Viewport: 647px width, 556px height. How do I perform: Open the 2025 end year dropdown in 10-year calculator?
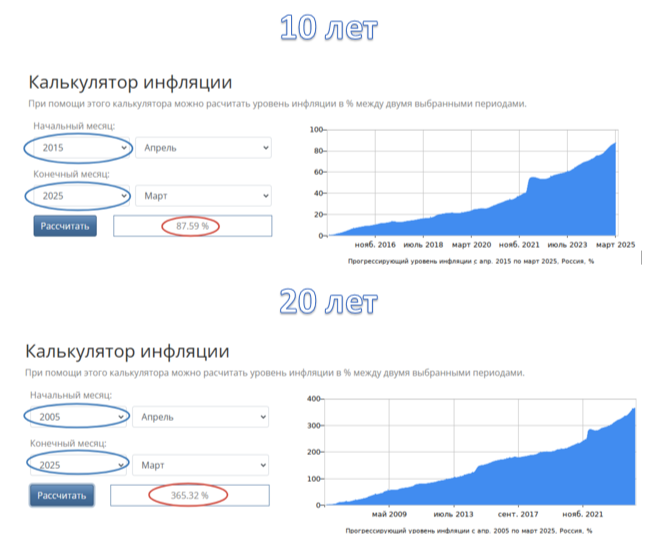[x=82, y=196]
